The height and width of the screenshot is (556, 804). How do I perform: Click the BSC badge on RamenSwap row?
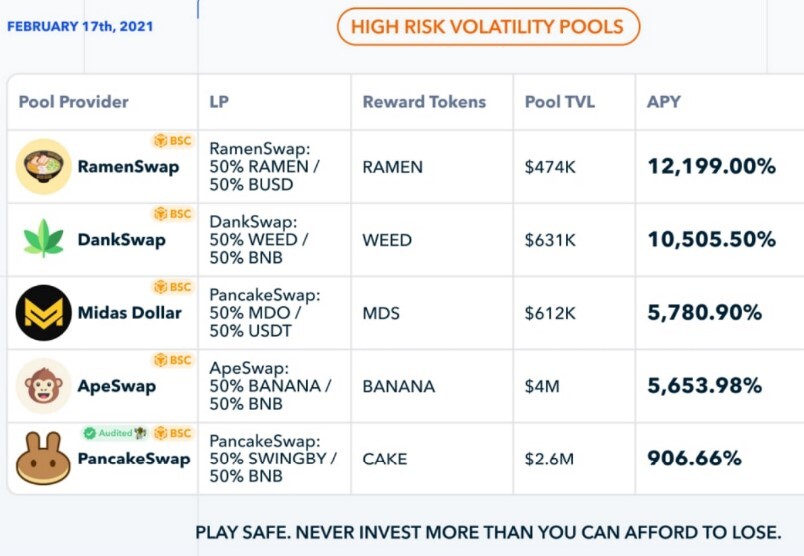coord(173,141)
